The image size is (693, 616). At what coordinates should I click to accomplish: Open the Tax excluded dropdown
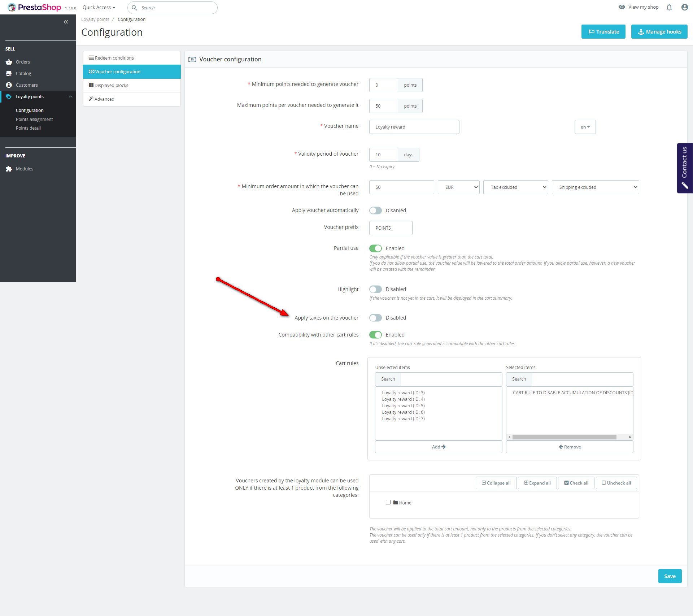(515, 187)
